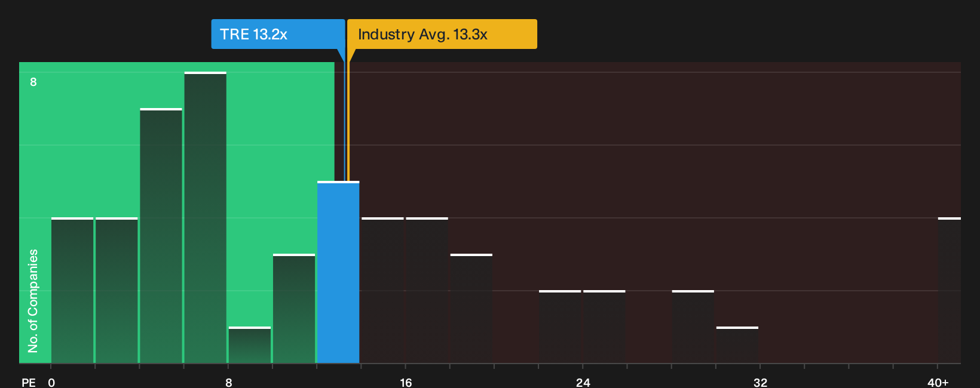
Task: Click the x-axis label 40+
Action: pos(938,382)
